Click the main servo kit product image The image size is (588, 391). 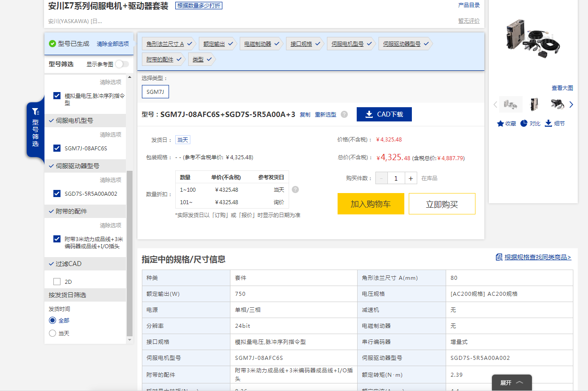pos(533,39)
